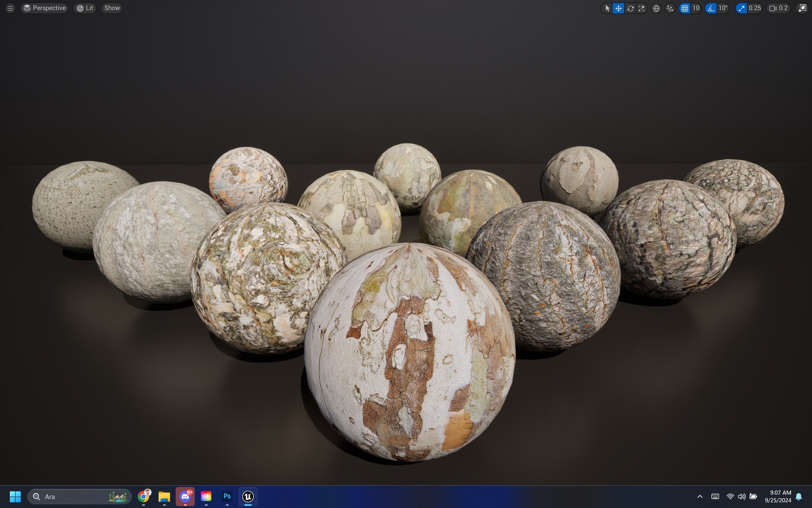Open Google Chrome from the taskbar
The height and width of the screenshot is (508, 812).
tap(144, 497)
